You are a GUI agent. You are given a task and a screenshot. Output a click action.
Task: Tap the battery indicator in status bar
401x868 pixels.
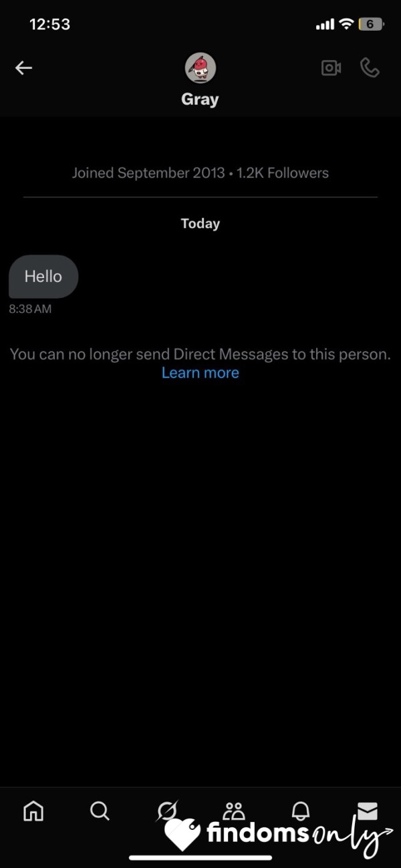click(x=371, y=25)
